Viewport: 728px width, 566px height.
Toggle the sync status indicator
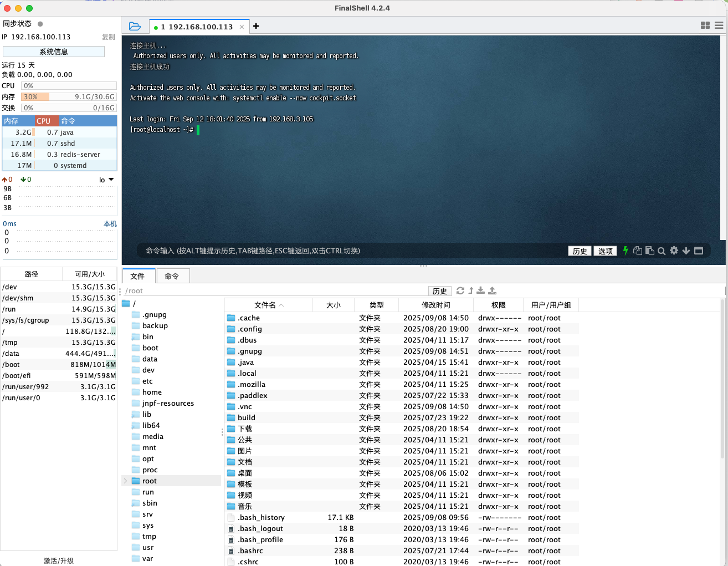40,24
